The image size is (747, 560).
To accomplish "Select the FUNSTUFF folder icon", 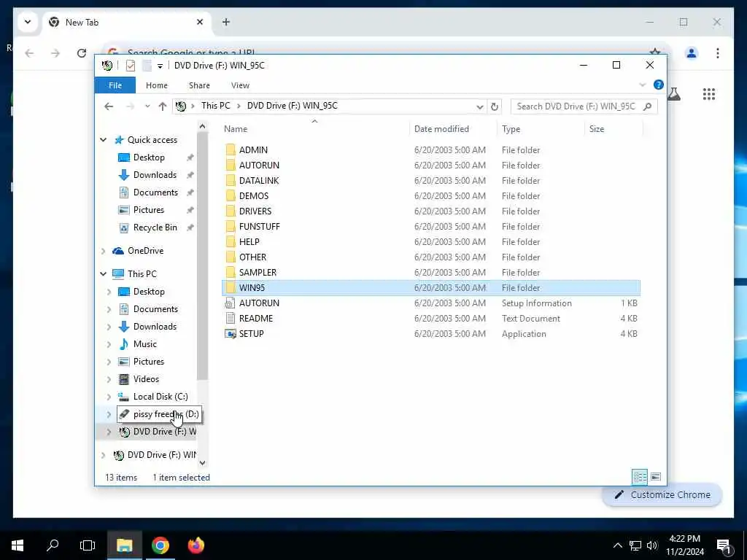I will coord(231,226).
